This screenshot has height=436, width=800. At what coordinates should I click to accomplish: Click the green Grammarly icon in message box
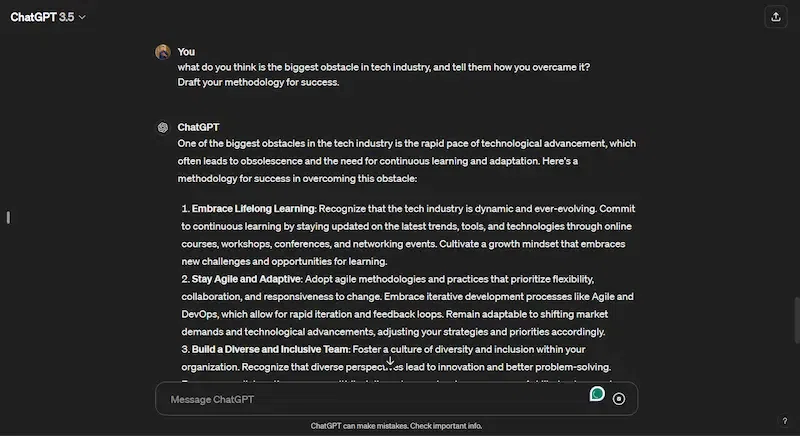click(597, 394)
